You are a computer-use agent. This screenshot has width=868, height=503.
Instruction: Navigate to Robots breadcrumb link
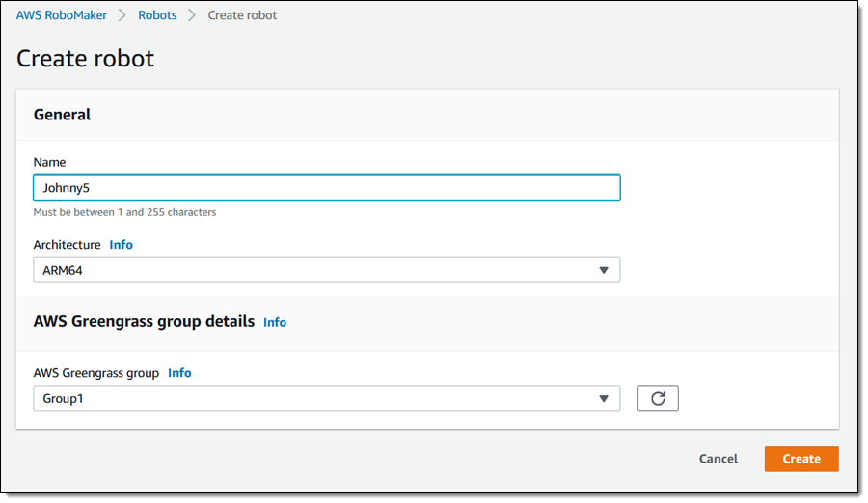[x=157, y=16]
